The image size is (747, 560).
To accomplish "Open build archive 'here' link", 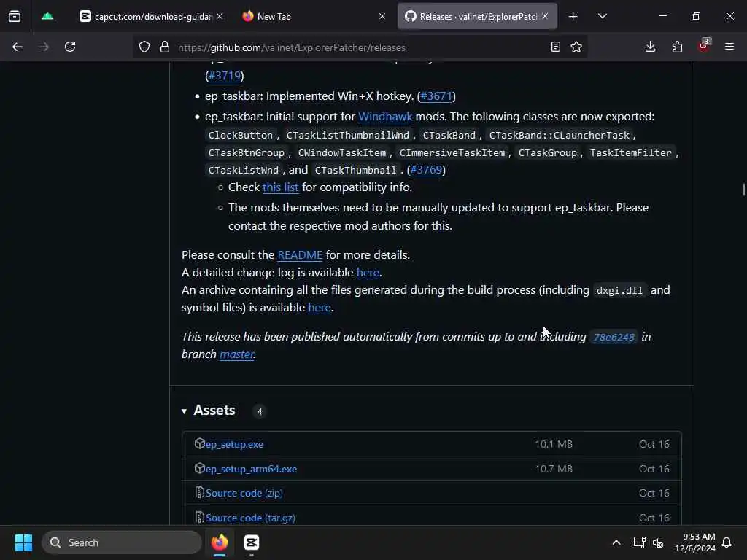I will (320, 308).
